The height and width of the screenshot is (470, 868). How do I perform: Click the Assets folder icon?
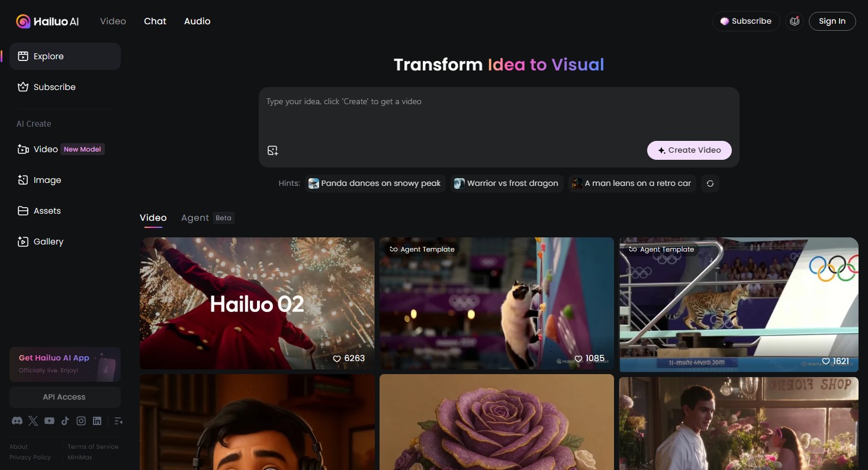[23, 211]
